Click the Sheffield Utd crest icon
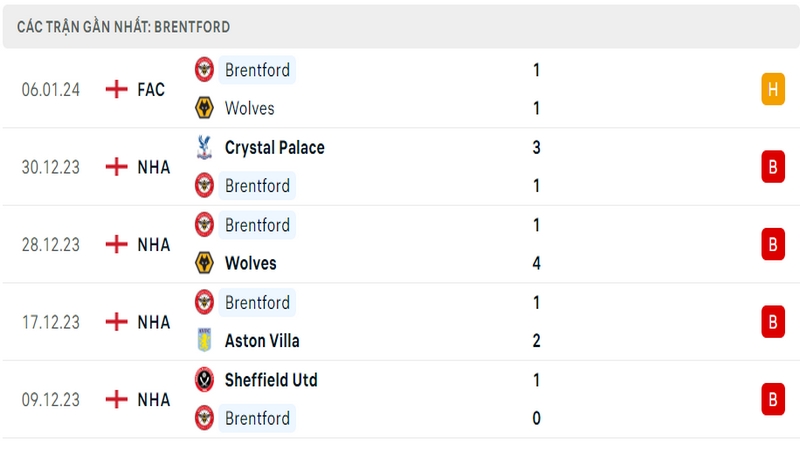The height and width of the screenshot is (450, 800). coord(205,380)
